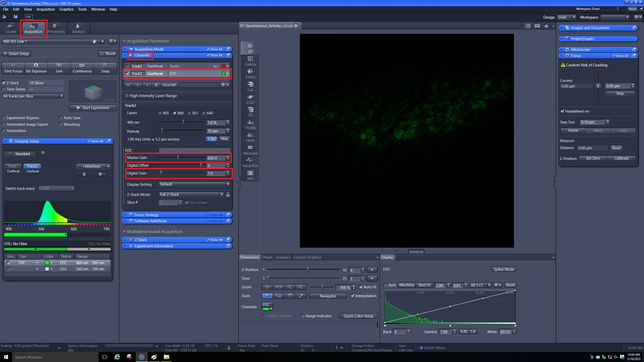Open the Display Setting Default dropdown
Screen dimensions: 644x362
(x=194, y=184)
